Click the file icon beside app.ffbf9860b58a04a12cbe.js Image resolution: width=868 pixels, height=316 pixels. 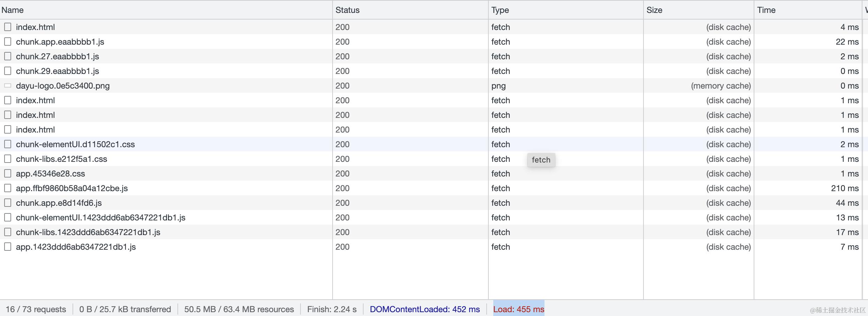[x=8, y=188]
